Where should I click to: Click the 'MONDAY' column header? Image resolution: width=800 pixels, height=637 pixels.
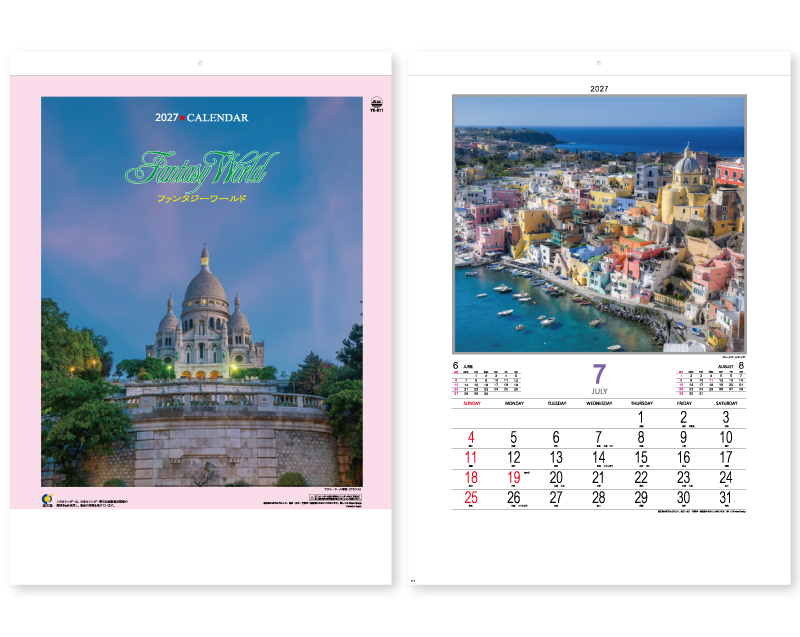coord(514,403)
